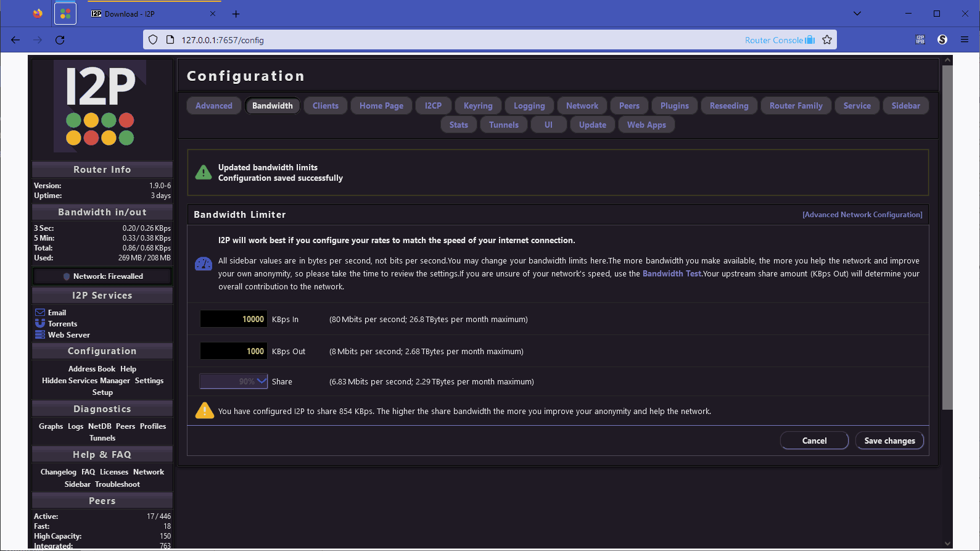Open the Sidebar config tab
The image size is (980, 551).
906,106
